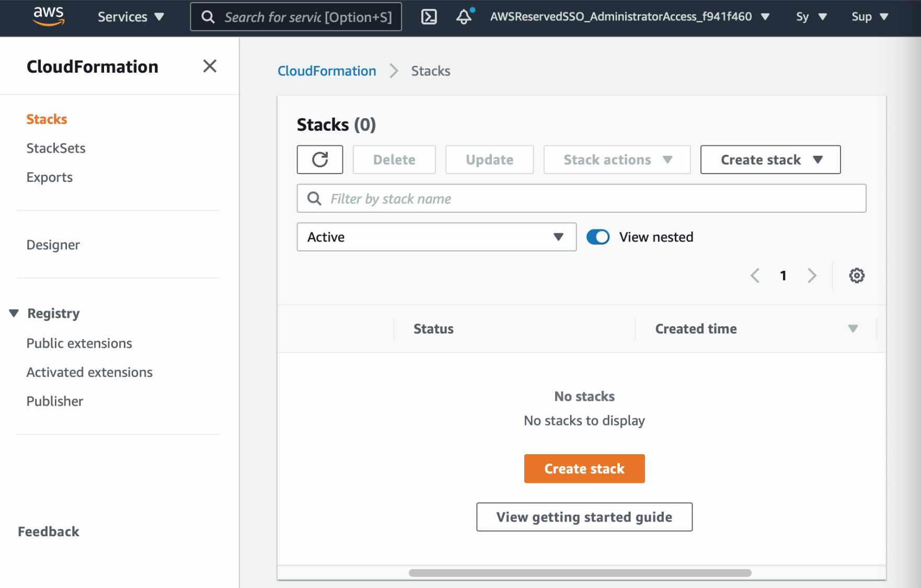
Task: Click the orange Create stack button
Action: point(584,469)
